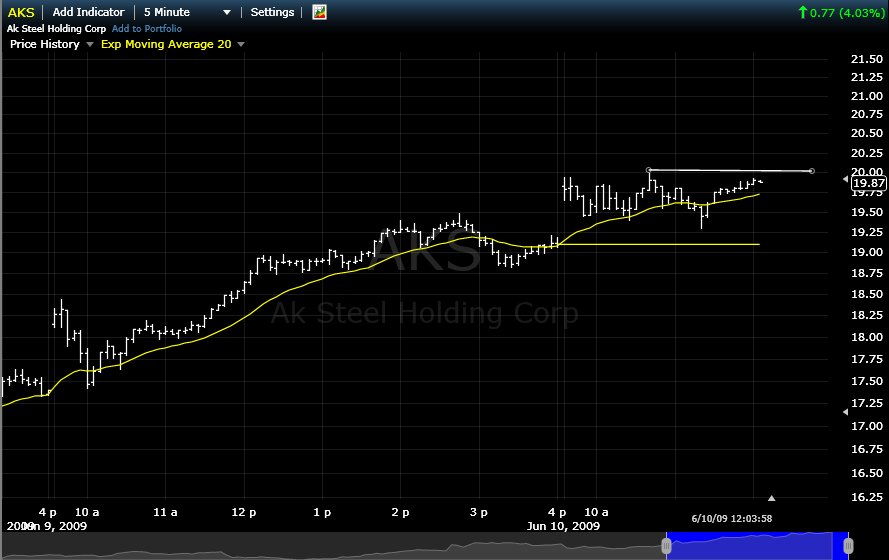Open the 5 Minute interval dropdown

tap(187, 12)
